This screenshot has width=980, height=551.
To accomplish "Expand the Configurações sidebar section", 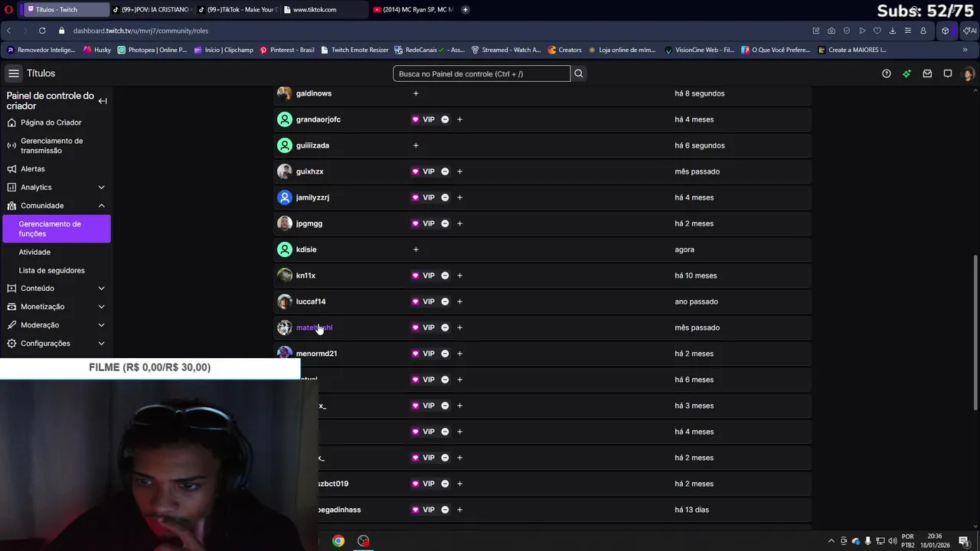I will click(x=101, y=344).
